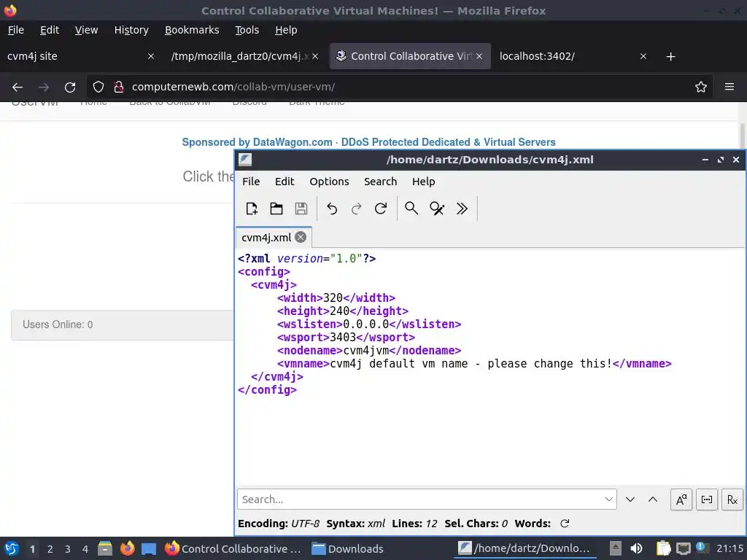Click the Syntax xml status entry

tap(356, 524)
